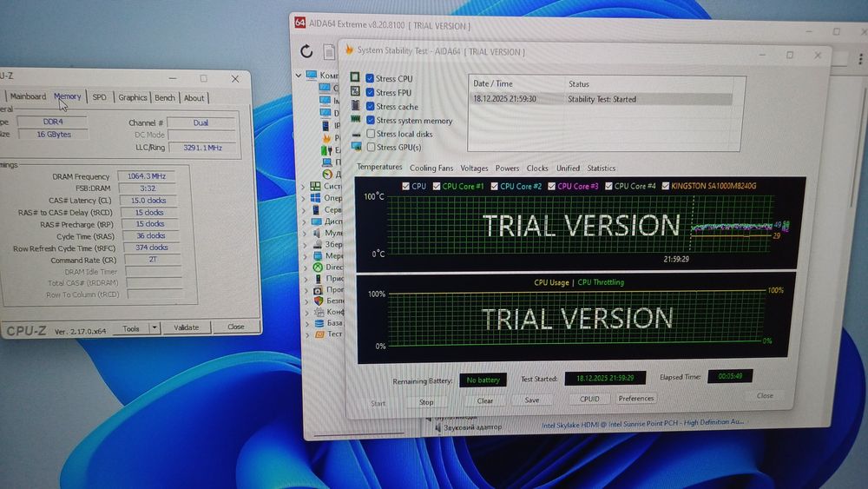Image resolution: width=868 pixels, height=489 pixels.
Task: Click the DRAM Frequency 1064.3 MHz field
Action: [148, 176]
